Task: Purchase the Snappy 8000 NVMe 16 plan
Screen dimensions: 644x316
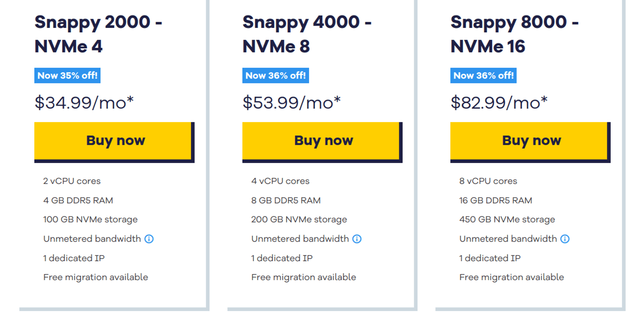Action: click(x=530, y=140)
